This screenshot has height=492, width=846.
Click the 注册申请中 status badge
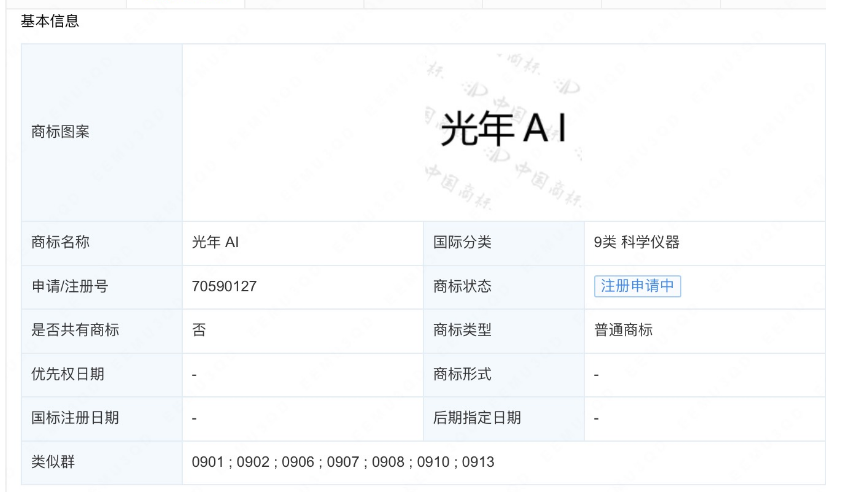tap(637, 286)
